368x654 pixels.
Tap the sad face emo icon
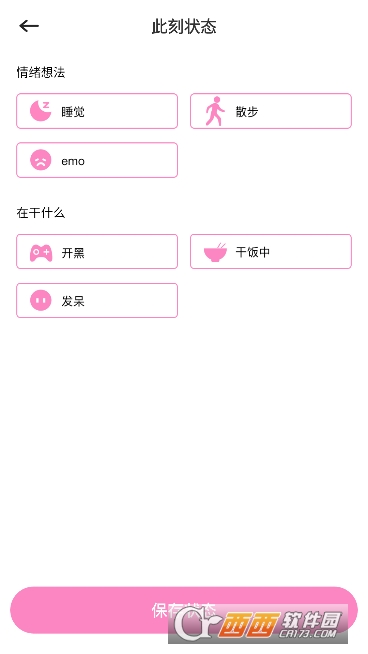[x=40, y=160]
